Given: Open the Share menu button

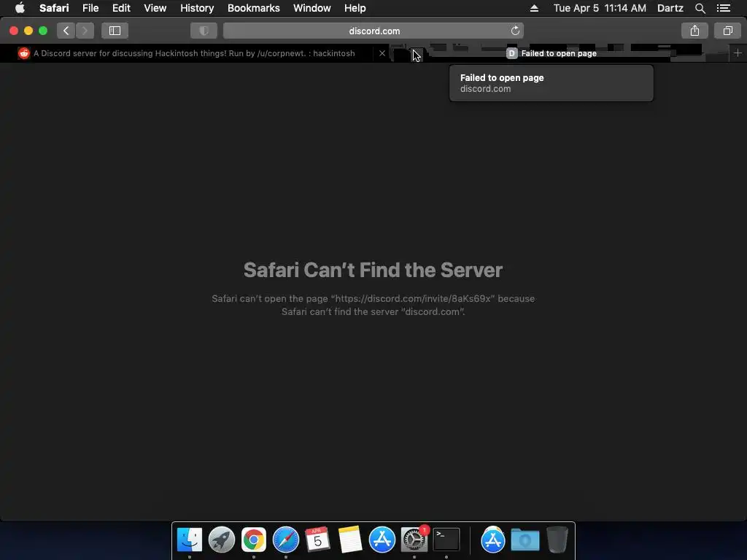Looking at the screenshot, I should tap(694, 31).
